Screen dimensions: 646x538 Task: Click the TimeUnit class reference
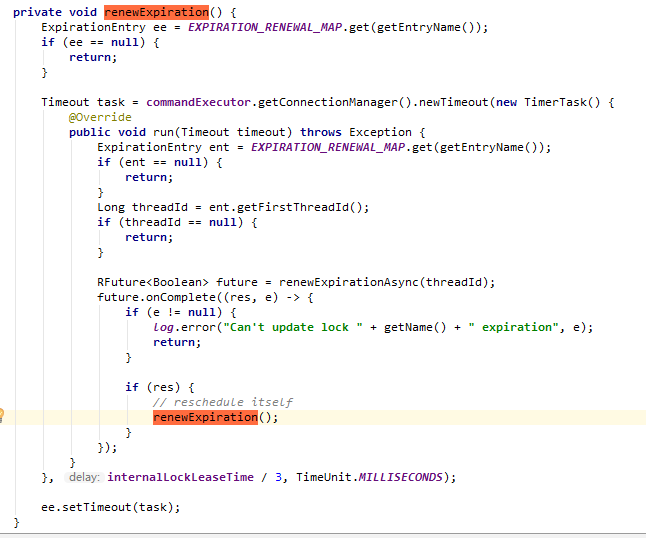pyautogui.click(x=324, y=477)
